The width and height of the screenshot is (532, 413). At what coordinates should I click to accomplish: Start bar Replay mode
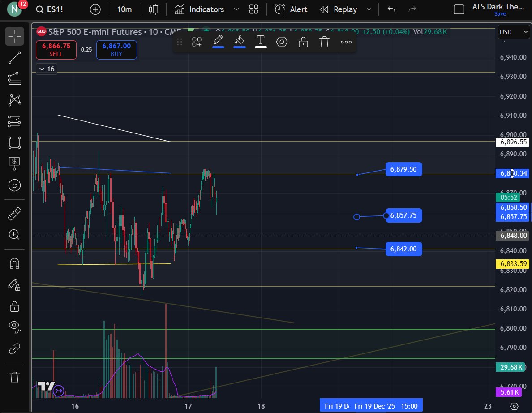339,9
